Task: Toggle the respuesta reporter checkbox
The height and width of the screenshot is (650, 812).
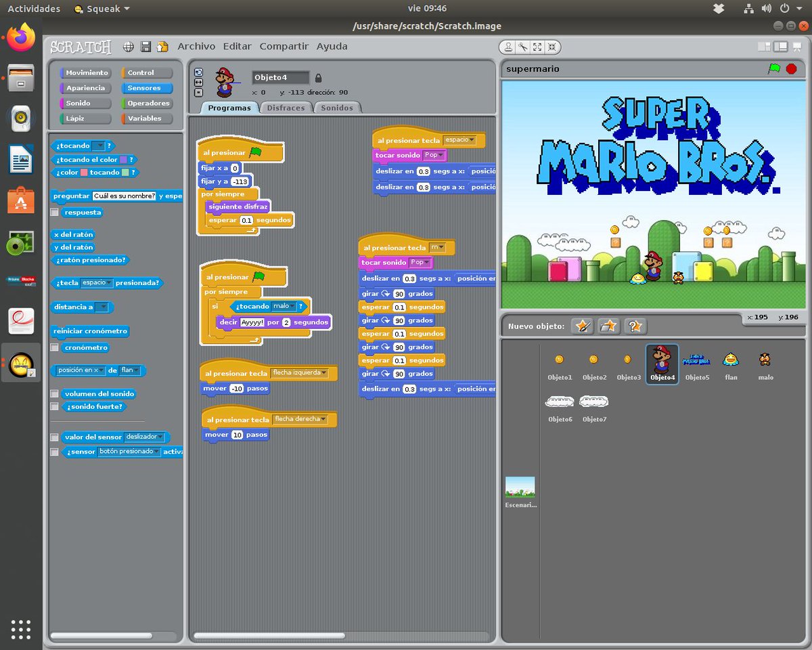Action: click(54, 212)
